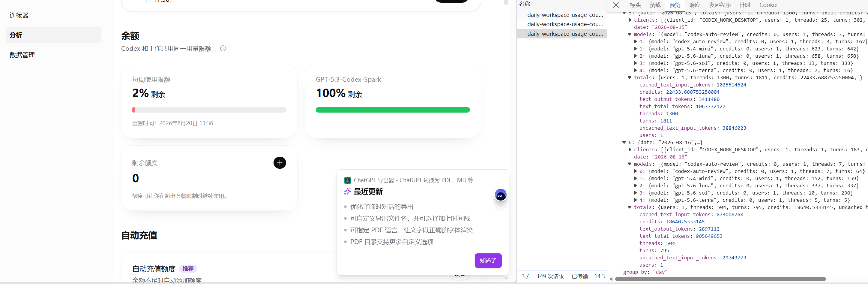Select text_total_tokens: 1067772127 line
The width and height of the screenshot is (868, 287).
(x=682, y=107)
